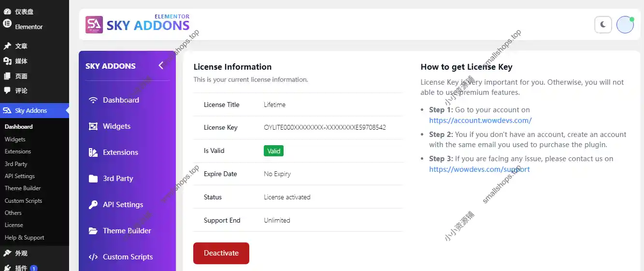Open Theme Builder in purple sidebar
Viewport: 644px width, 271px height.
tap(128, 231)
